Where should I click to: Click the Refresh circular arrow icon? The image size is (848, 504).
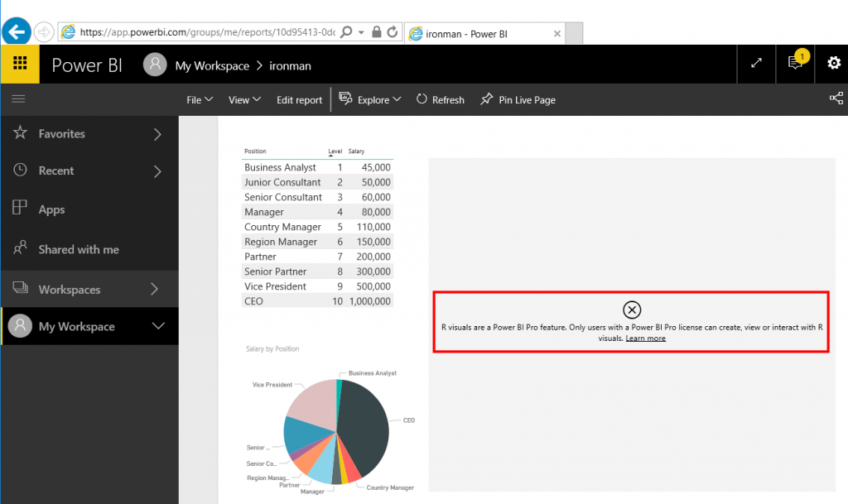tap(422, 98)
